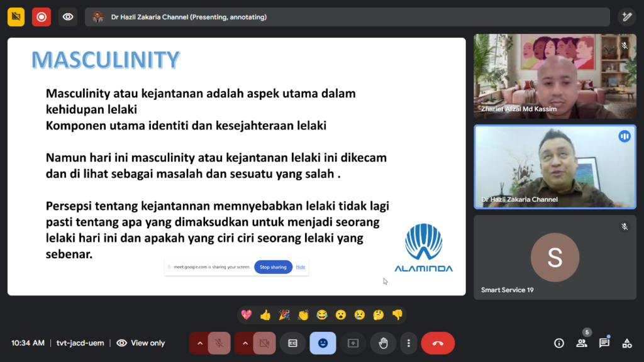Select the Smart Service 19 participant tile

555,257
